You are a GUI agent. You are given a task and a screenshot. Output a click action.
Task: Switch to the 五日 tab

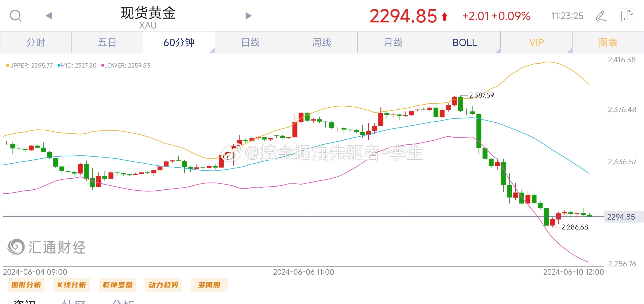coord(107,42)
